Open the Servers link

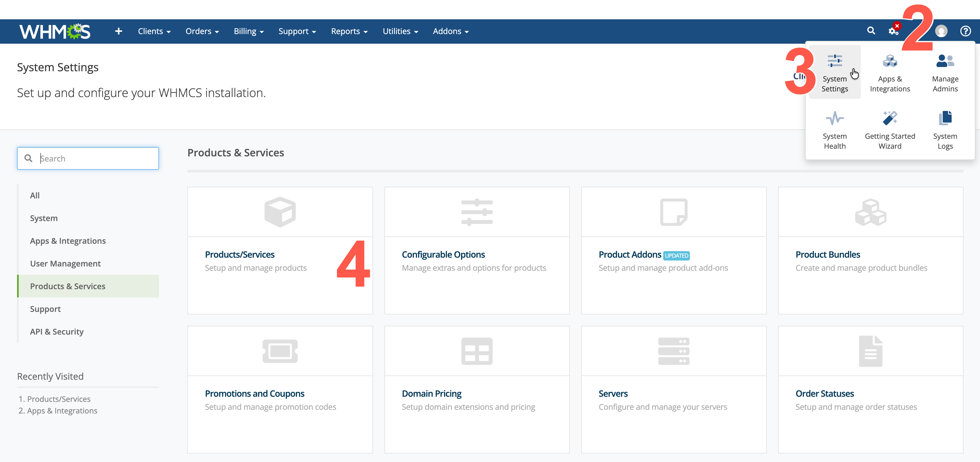click(x=613, y=394)
